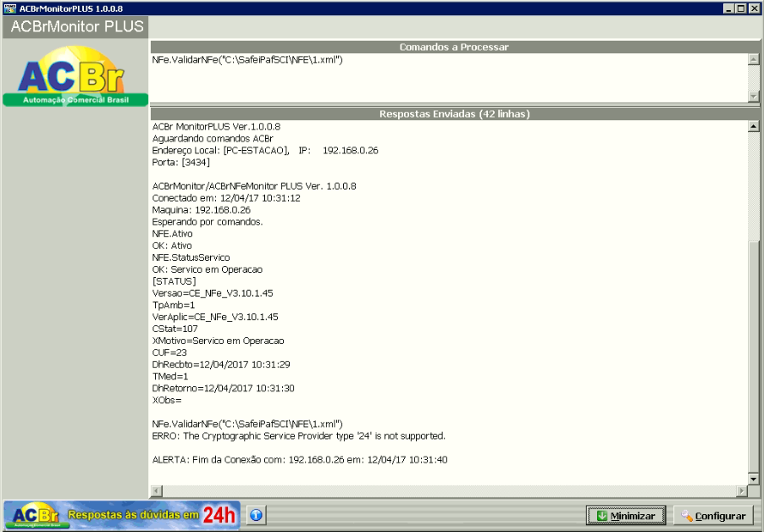Click the 'OK: Servico em Operacao' line

208,269
